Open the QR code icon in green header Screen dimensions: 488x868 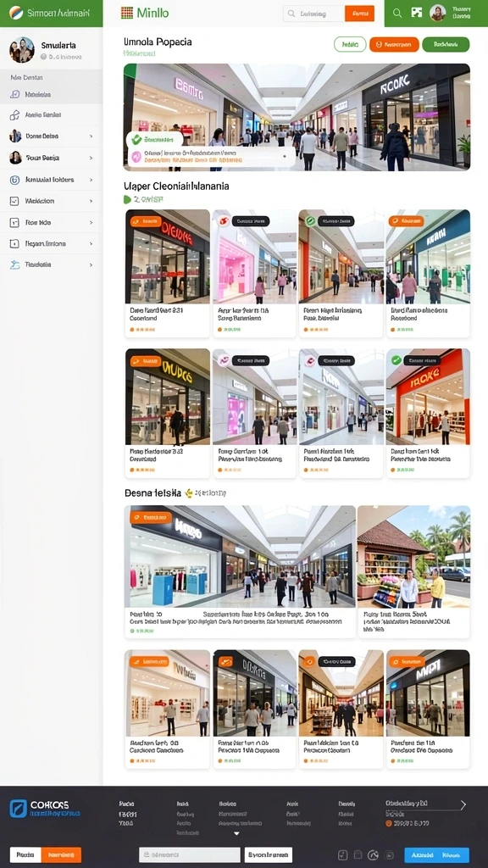tap(417, 13)
